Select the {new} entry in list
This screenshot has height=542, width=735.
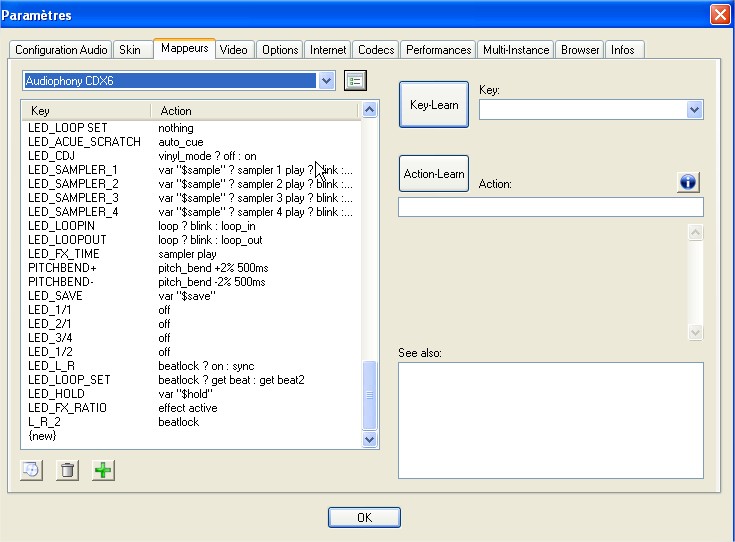pos(44,436)
